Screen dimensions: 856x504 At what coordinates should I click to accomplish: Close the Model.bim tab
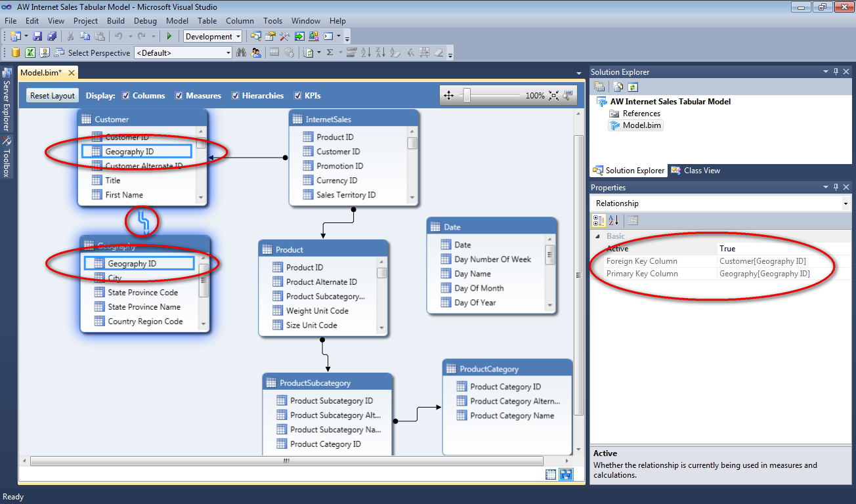coord(72,73)
